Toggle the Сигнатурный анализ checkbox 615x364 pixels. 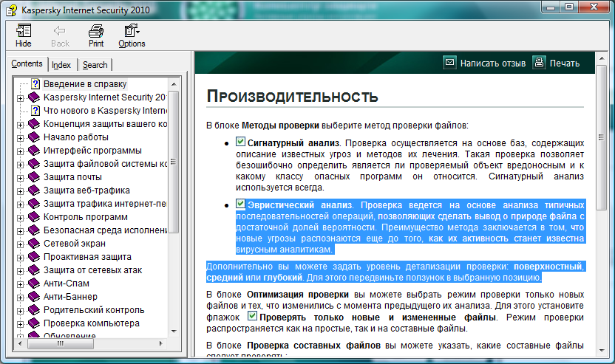241,142
